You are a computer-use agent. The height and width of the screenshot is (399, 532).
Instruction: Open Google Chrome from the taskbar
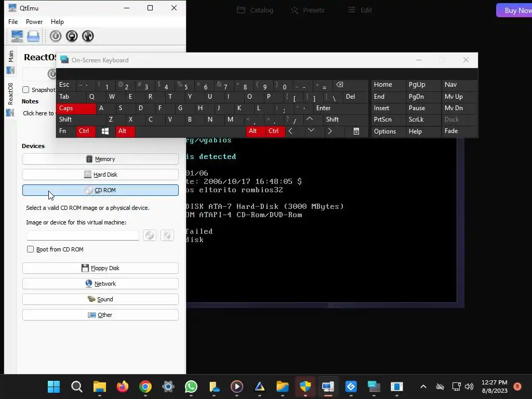[145, 387]
